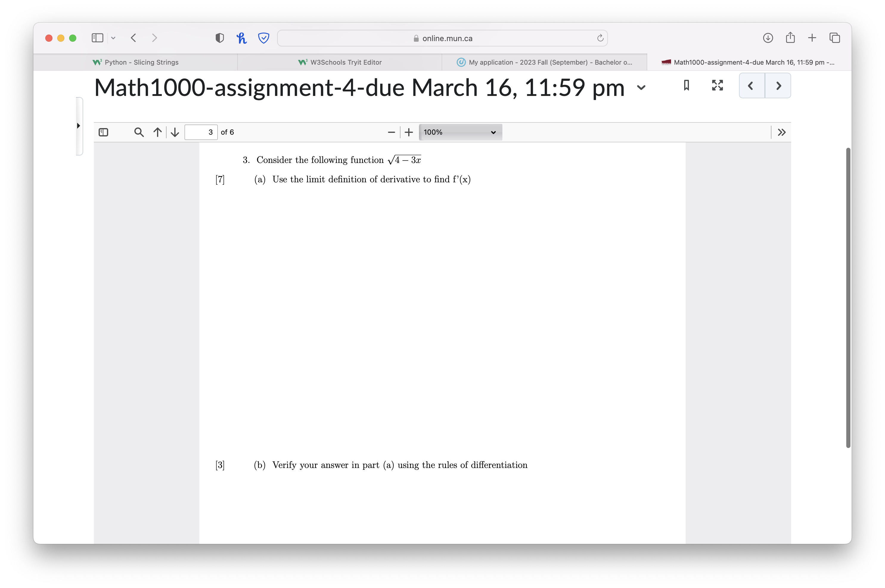885x588 pixels.
Task: Bookmark the current PDF view
Action: point(686,85)
